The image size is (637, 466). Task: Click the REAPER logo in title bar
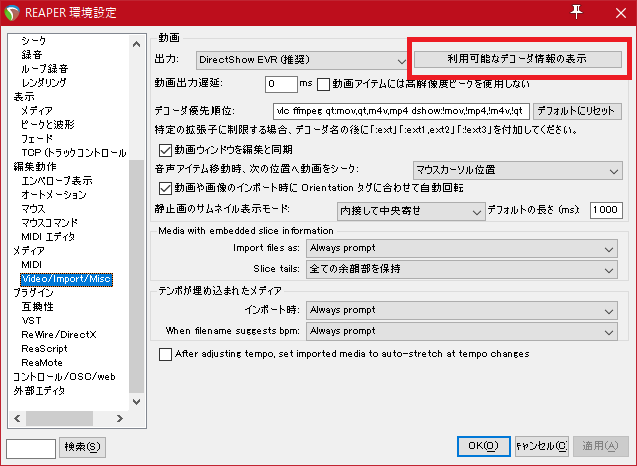tap(12, 13)
